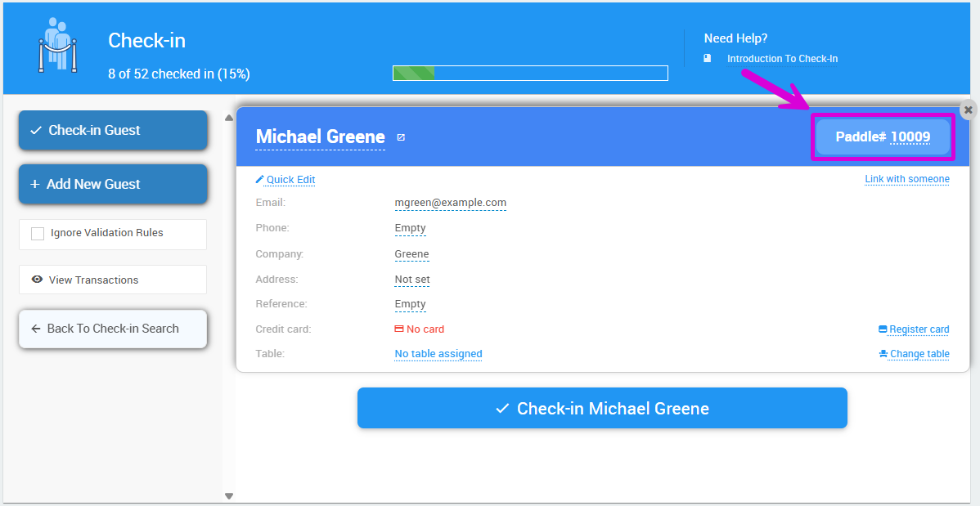980x506 pixels.
Task: Open Register card link
Action: tap(914, 329)
